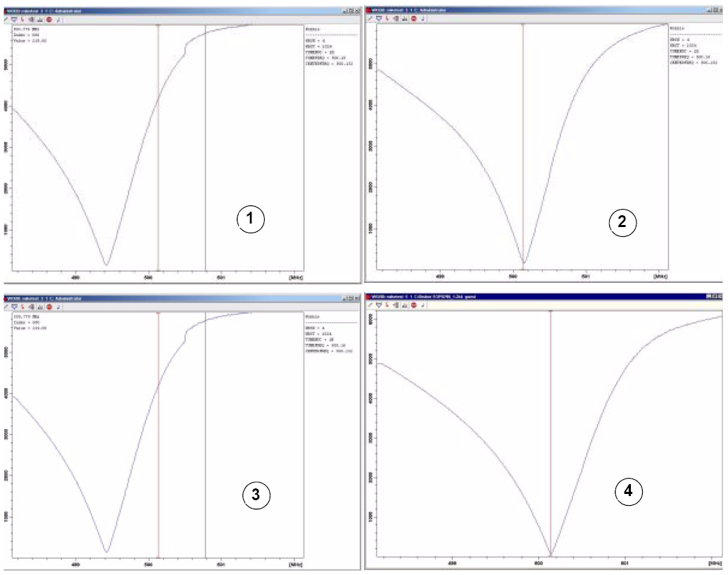This screenshot has width=728, height=575.
Task: Click the red lightning icon in top-right window
Action: (387, 19)
